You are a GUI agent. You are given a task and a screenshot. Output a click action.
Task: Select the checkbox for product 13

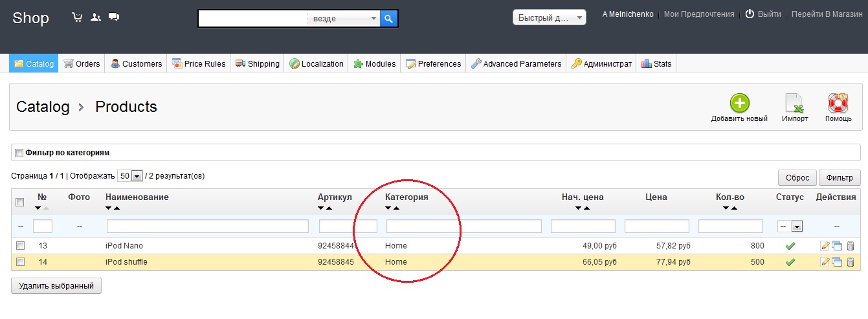20,246
